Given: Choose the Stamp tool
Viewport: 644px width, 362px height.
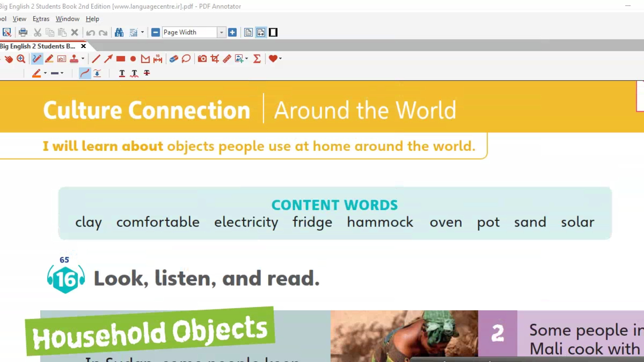Looking at the screenshot, I should (74, 59).
